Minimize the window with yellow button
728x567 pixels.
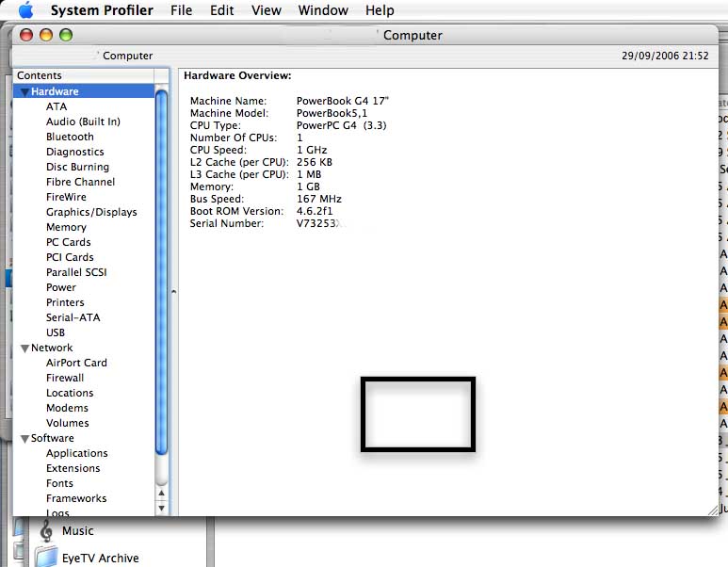(46, 35)
